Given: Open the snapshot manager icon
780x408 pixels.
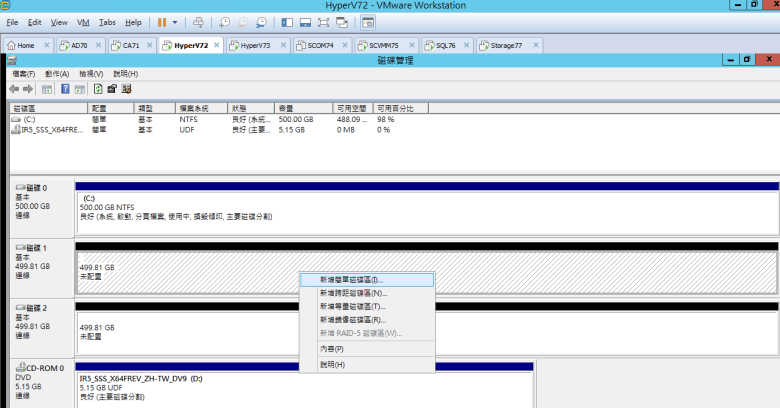Looking at the screenshot, I should tap(261, 21).
